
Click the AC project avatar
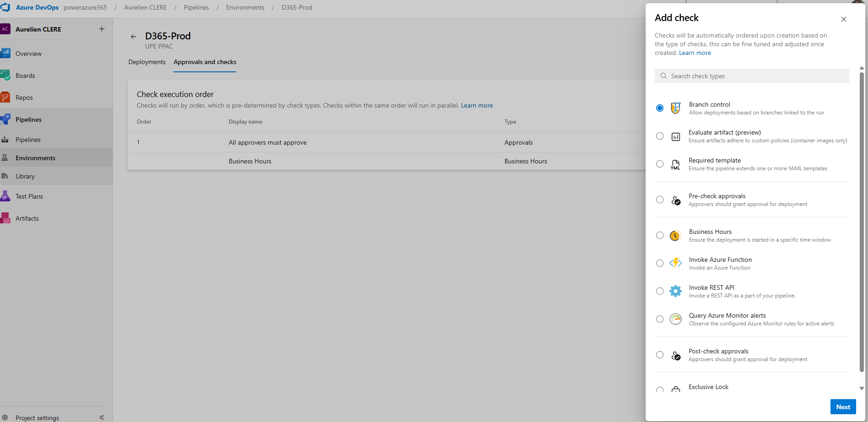pos(5,29)
